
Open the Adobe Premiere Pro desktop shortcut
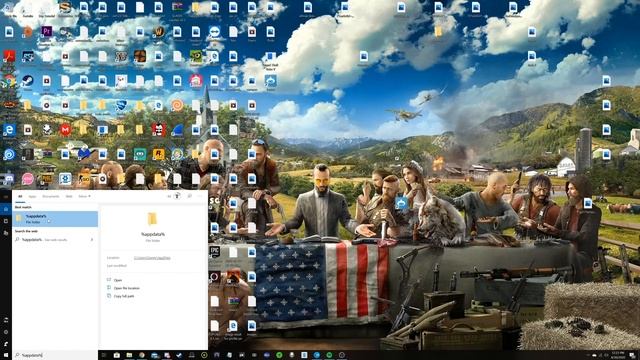point(47,31)
